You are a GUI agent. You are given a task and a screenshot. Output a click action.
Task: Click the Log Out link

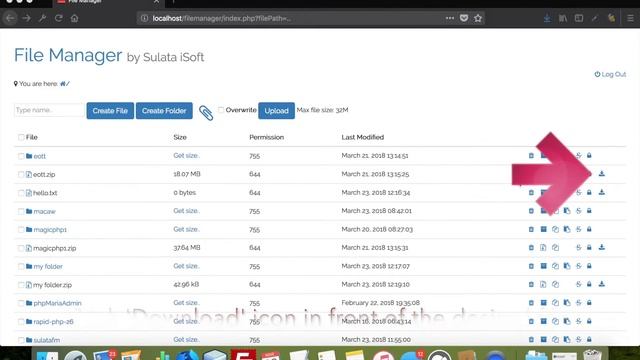pyautogui.click(x=610, y=74)
